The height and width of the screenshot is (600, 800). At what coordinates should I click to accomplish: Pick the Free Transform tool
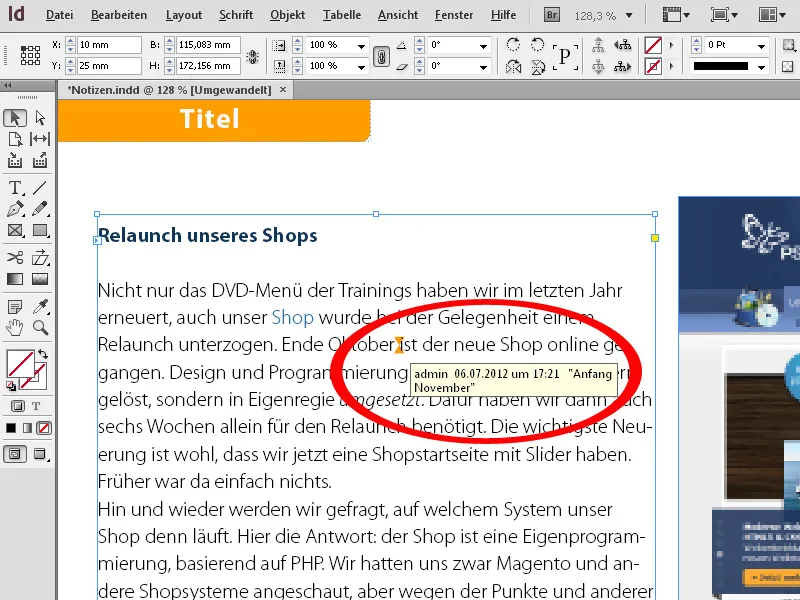(40, 258)
